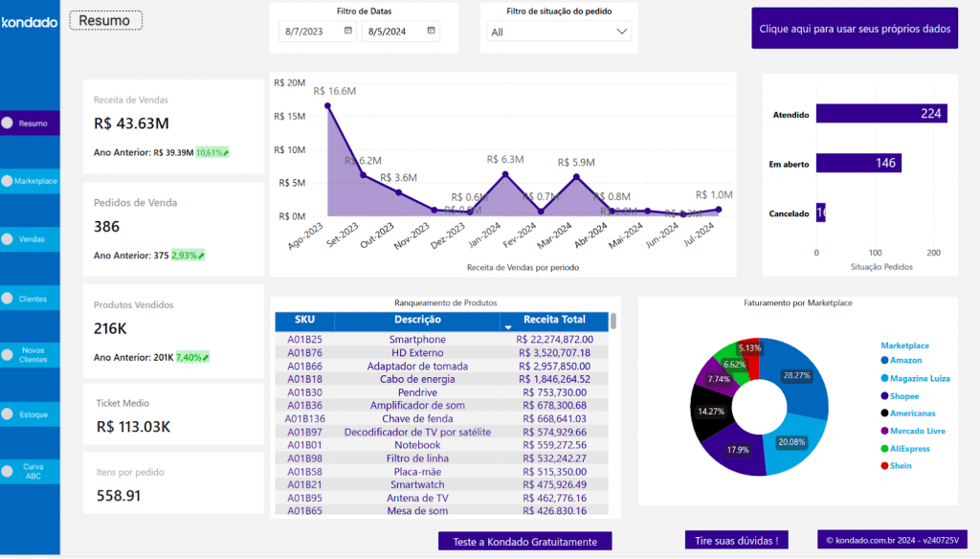Click the circle icon beside Clientes
The image size is (980, 559).
click(x=8, y=299)
